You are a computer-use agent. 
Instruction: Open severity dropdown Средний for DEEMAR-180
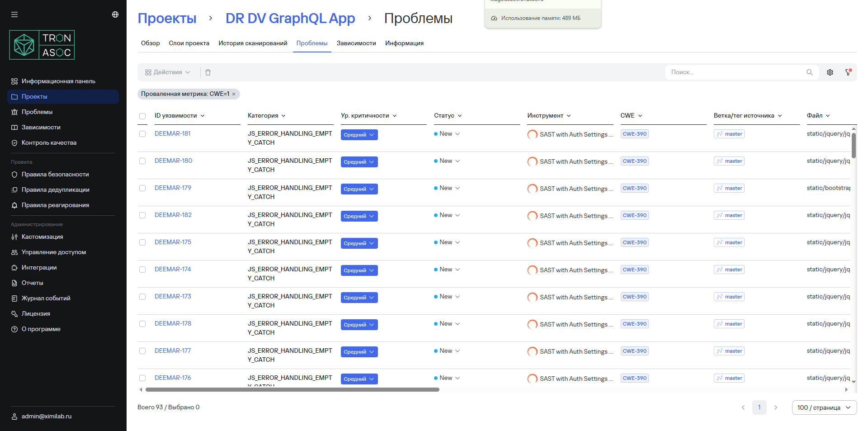click(x=359, y=162)
